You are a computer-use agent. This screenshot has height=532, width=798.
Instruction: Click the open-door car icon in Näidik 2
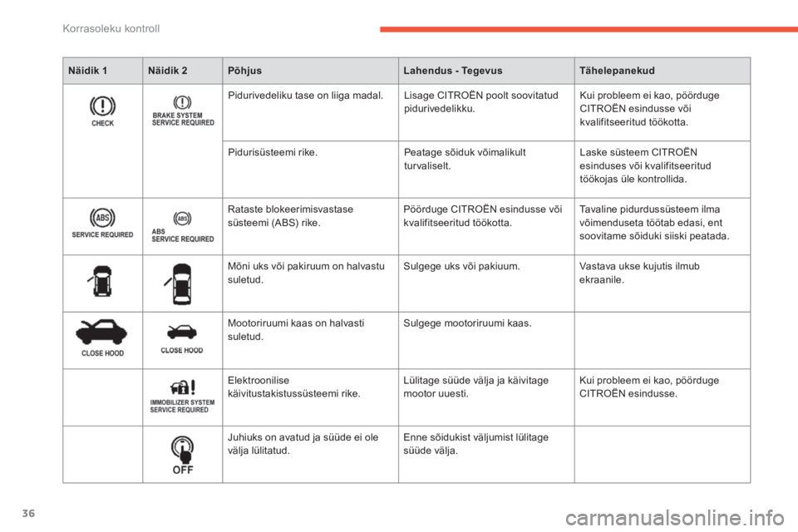[179, 284]
